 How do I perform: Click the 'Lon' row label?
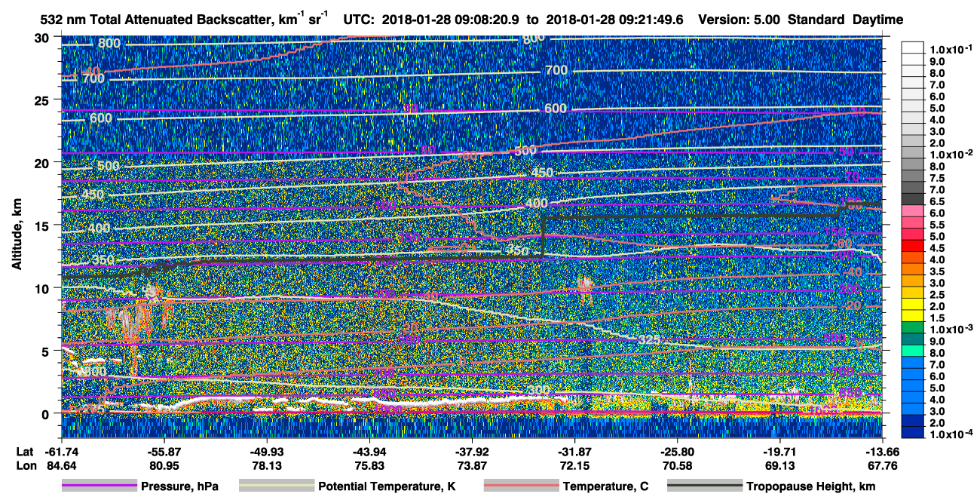(26, 465)
